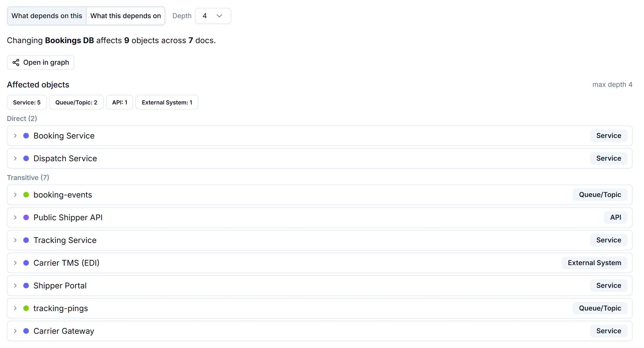Click the blue dot beside Booking Service

click(26, 136)
